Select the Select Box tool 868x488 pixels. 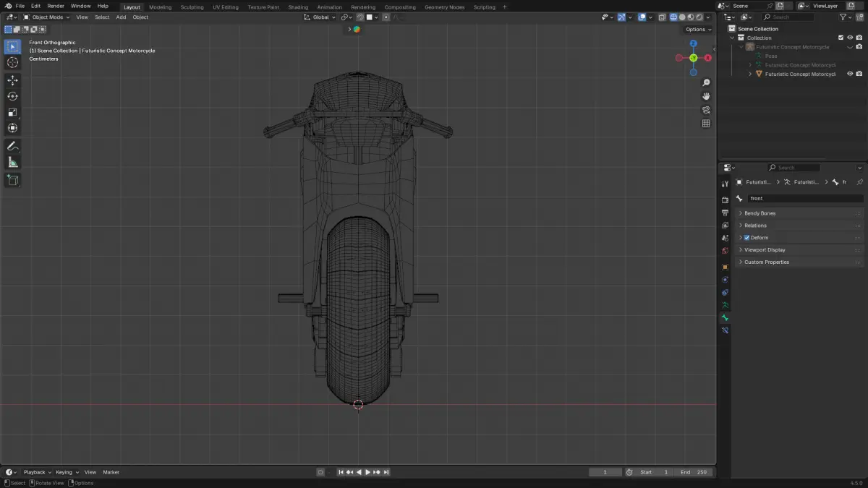point(12,47)
